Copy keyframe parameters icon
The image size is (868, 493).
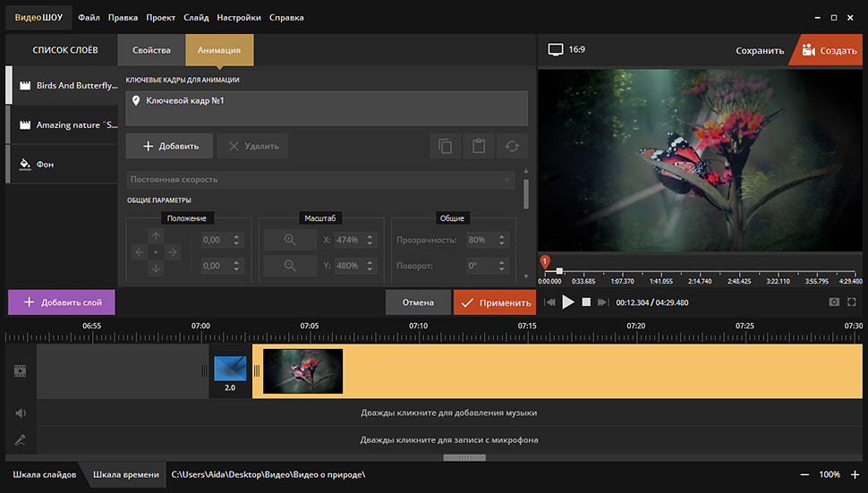tap(445, 146)
